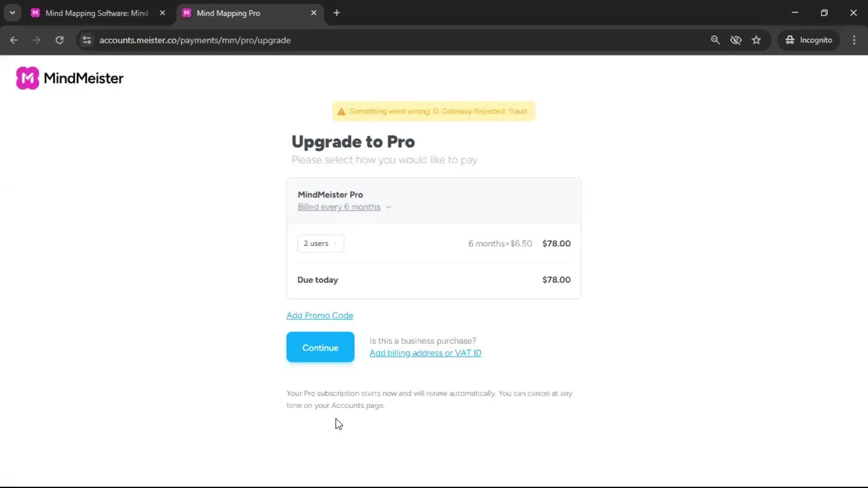Open Add billing address or VAT ID link
Image resolution: width=868 pixels, height=488 pixels.
click(x=425, y=353)
